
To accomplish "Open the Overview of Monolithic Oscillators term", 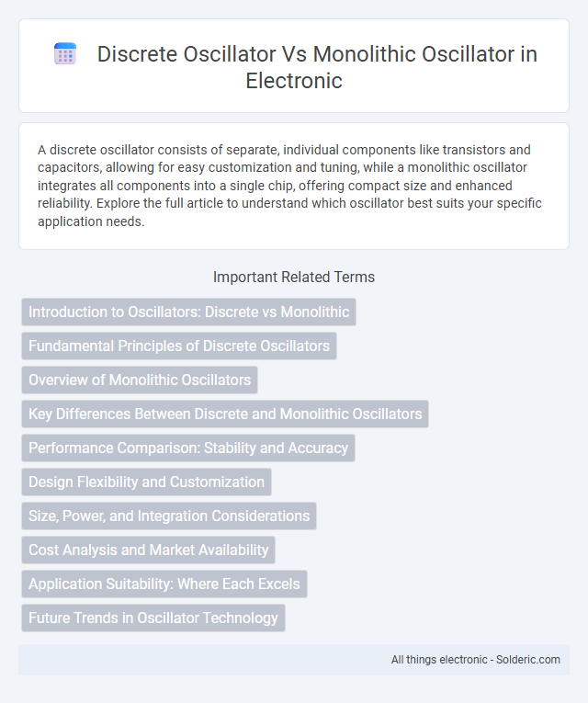I will pos(140,380).
